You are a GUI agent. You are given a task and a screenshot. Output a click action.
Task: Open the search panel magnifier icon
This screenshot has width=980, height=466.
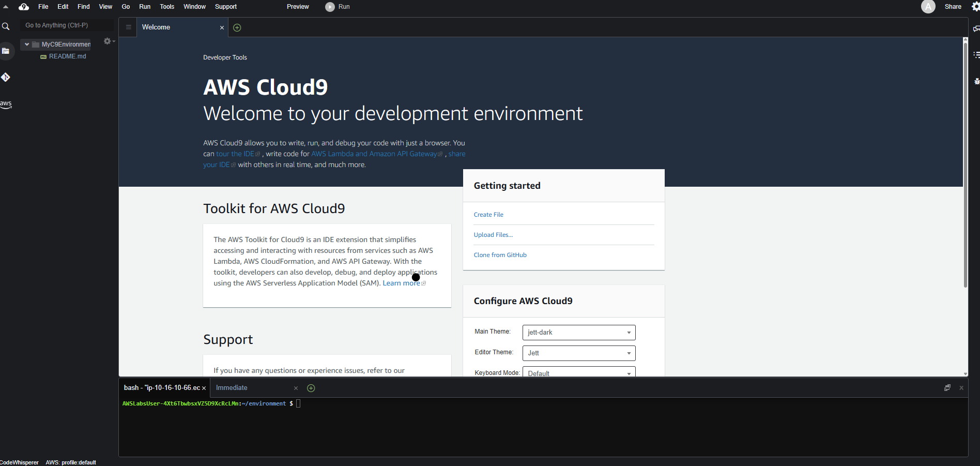click(x=6, y=26)
